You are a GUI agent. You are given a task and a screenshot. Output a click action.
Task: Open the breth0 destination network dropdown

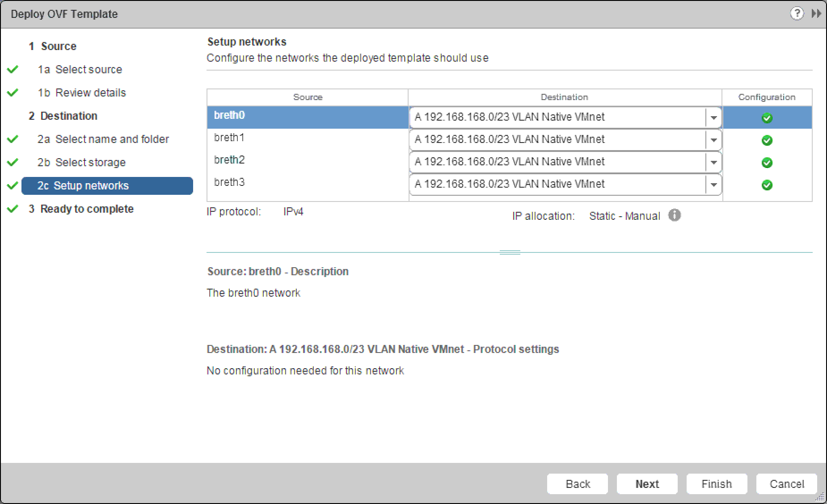pos(713,118)
